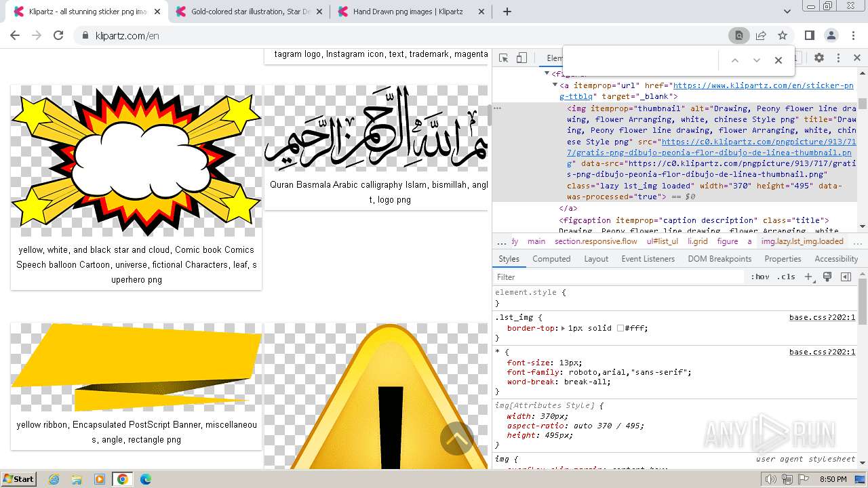This screenshot has height=488, width=868.
Task: Toggle rendering emulations paintbrush icon
Action: pos(827,277)
